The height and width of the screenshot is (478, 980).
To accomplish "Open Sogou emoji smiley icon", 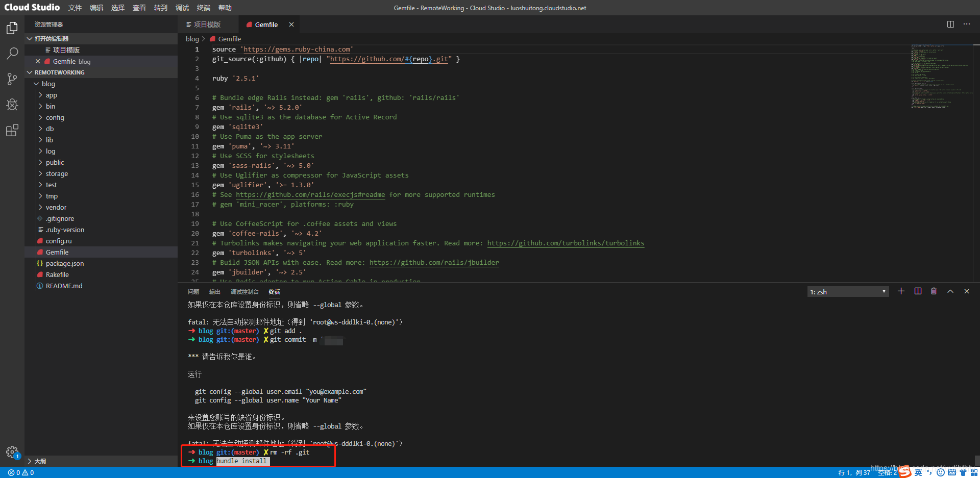I will click(941, 472).
